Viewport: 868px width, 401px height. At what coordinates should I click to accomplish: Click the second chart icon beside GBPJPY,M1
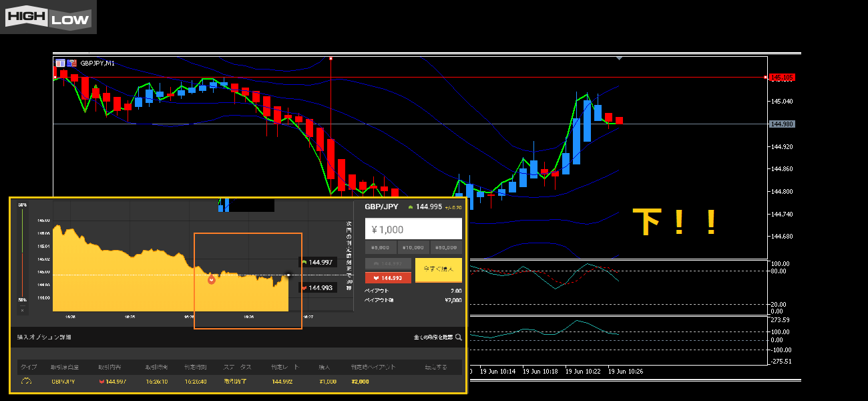(71, 63)
